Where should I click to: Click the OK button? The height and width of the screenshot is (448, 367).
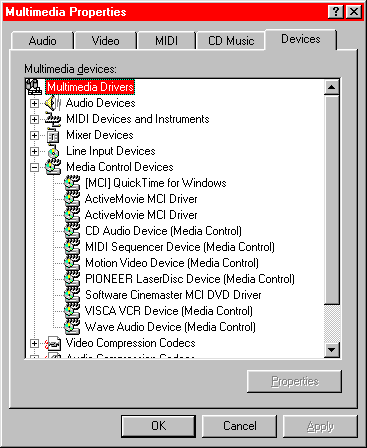tap(158, 426)
